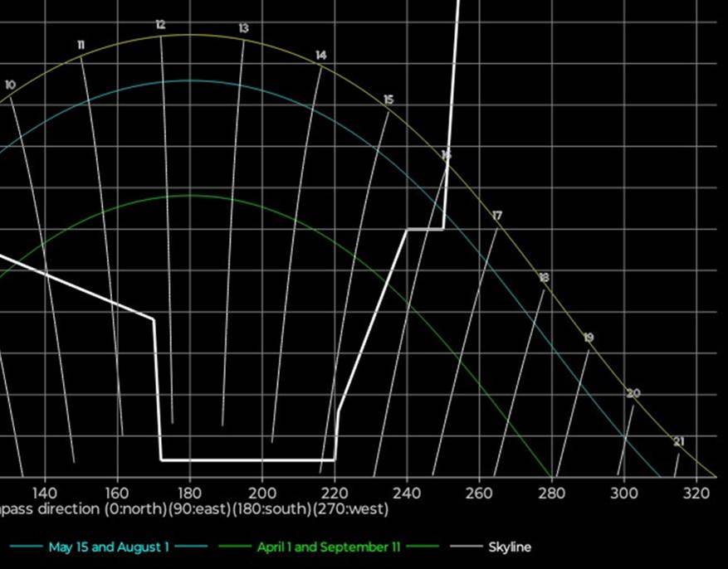728x569 pixels.
Task: Select the 160 azimuth axis label
Action: tap(118, 493)
